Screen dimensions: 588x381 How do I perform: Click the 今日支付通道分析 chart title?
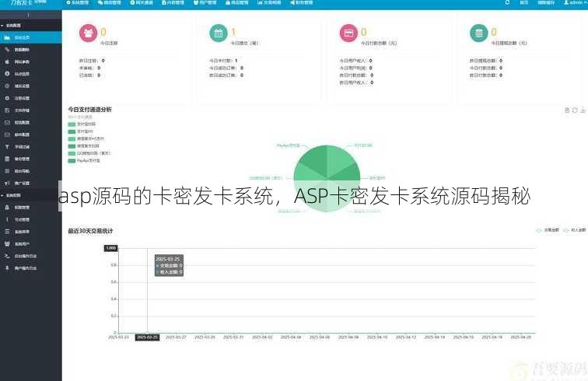[89, 110]
